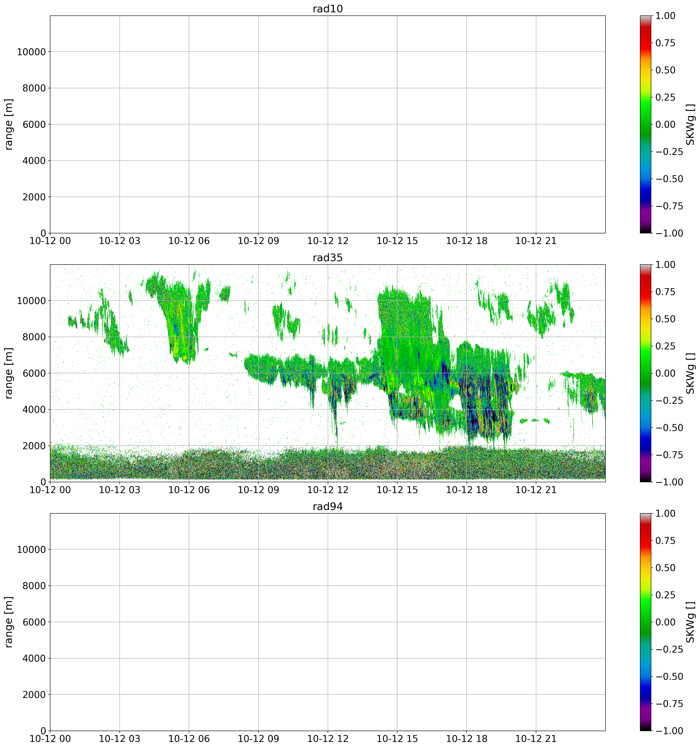The height and width of the screenshot is (748, 700).
Task: Click the 1.00 label on rad10 colorbar
Action: click(x=665, y=16)
